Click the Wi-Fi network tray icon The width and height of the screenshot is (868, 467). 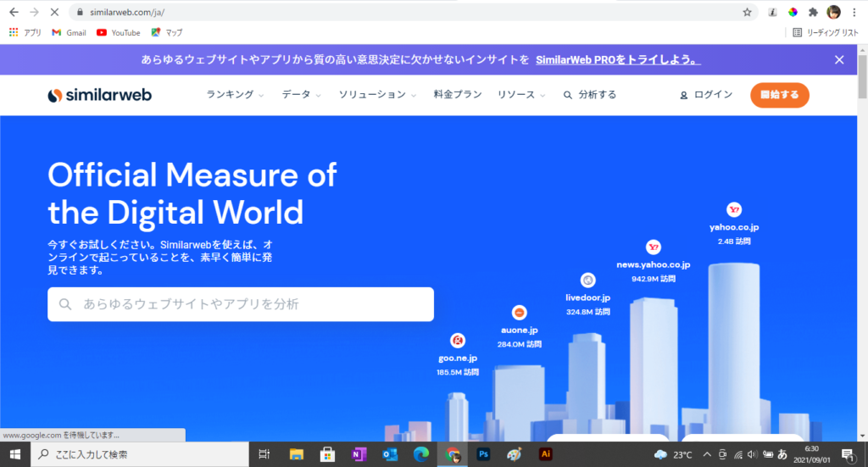pyautogui.click(x=738, y=455)
